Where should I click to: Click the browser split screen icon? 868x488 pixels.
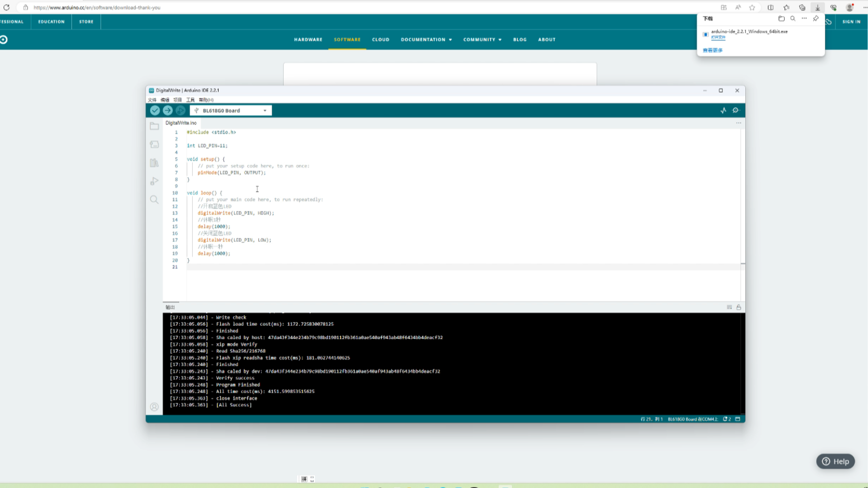(771, 7)
